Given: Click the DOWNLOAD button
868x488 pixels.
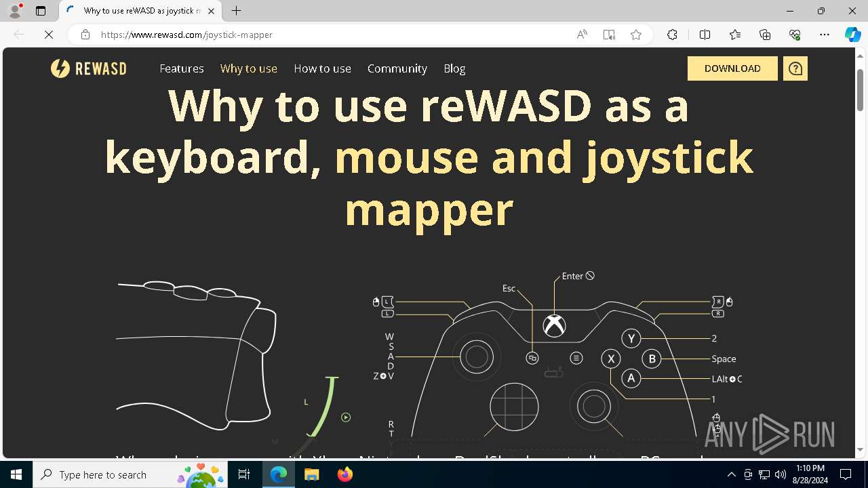Looking at the screenshot, I should click(732, 68).
